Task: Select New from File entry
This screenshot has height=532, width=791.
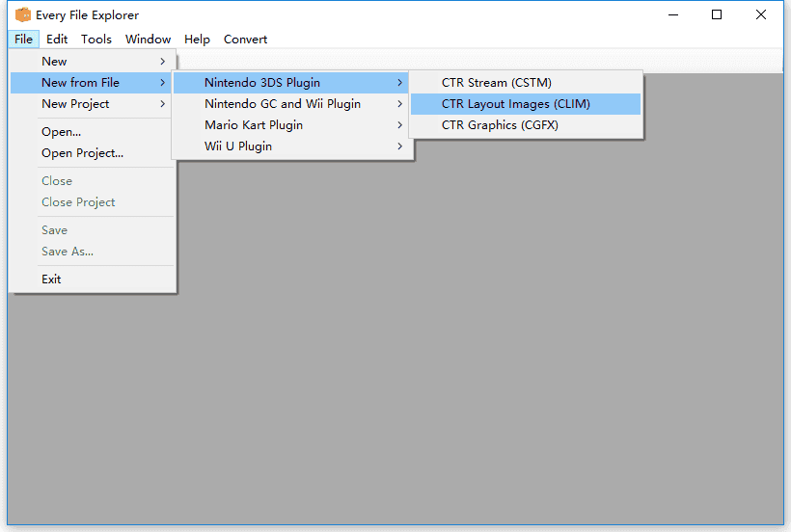Action: coord(93,83)
